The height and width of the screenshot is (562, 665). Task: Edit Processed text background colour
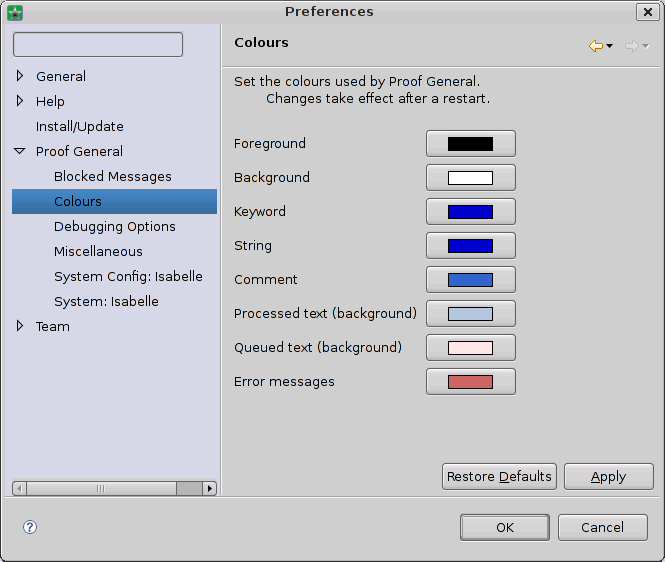[471, 313]
